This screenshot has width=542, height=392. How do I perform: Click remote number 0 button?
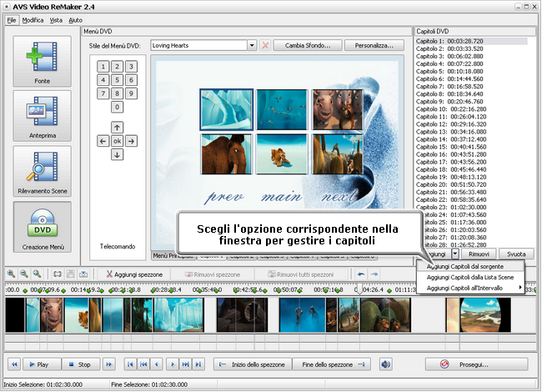click(118, 107)
